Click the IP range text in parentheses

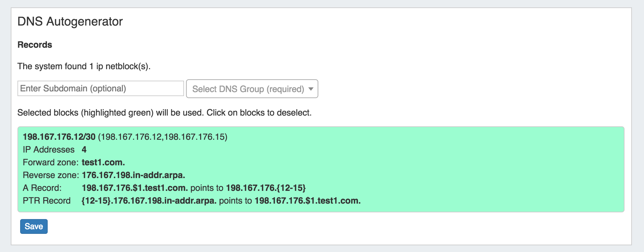pyautogui.click(x=163, y=137)
